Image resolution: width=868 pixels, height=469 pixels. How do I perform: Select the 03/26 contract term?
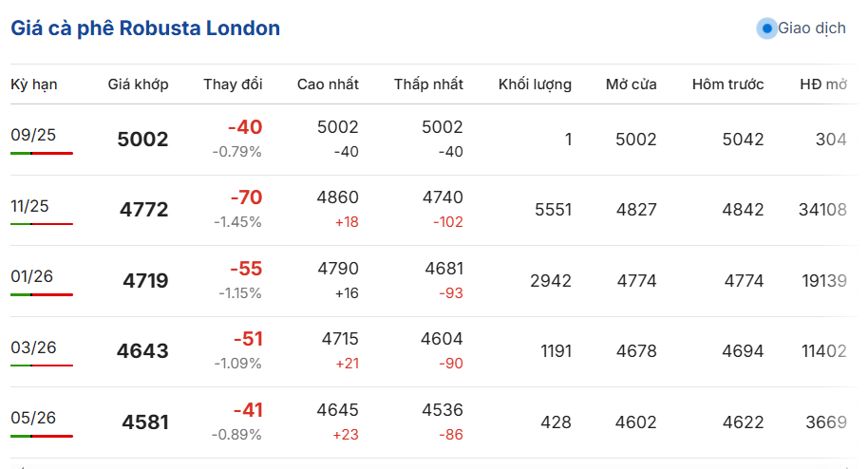click(x=33, y=347)
